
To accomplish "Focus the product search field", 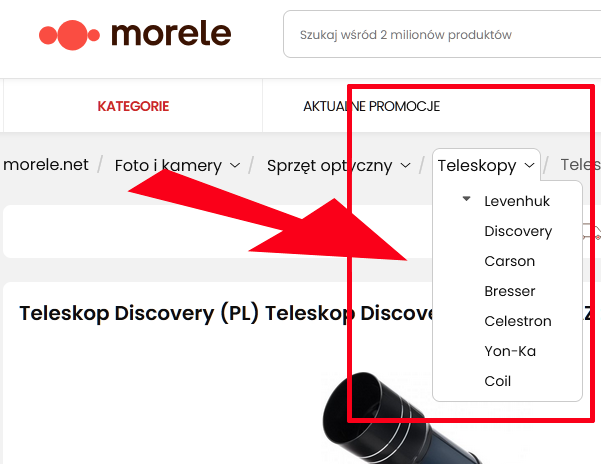I will [440, 35].
